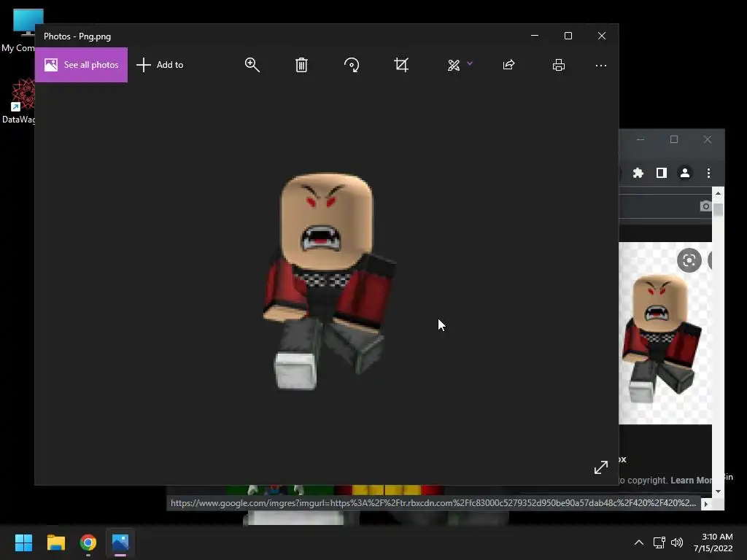Minimize the Photos window
The image size is (747, 560).
(535, 36)
